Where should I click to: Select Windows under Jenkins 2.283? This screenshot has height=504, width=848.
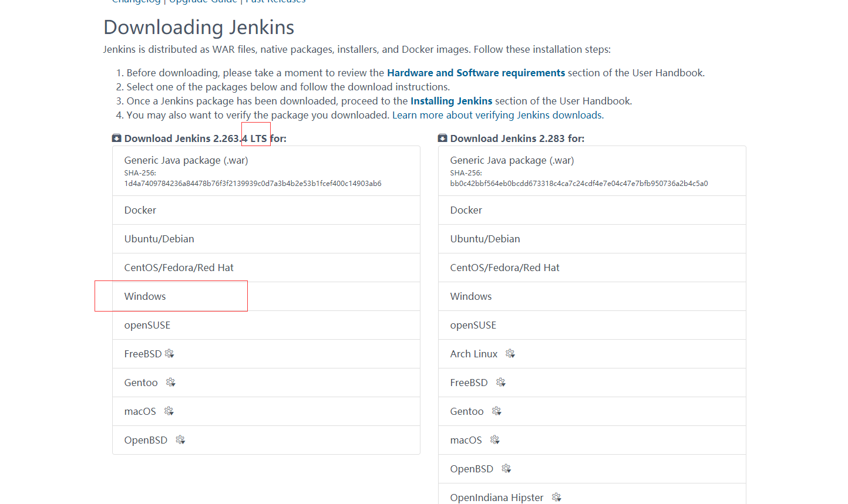592,296
